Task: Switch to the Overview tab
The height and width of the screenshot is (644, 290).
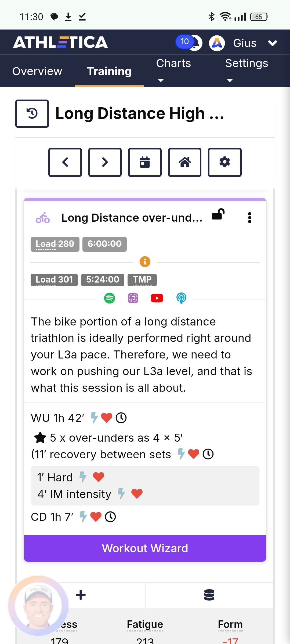Action: 37,71
